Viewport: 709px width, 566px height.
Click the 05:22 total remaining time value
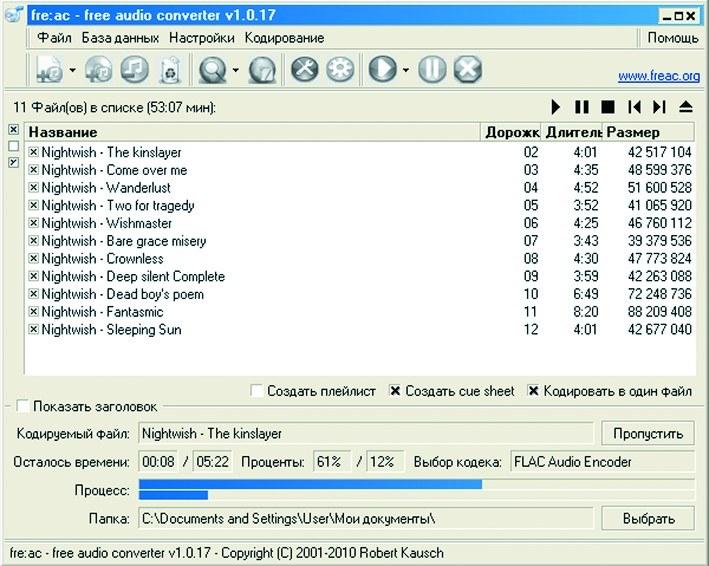pos(212,462)
